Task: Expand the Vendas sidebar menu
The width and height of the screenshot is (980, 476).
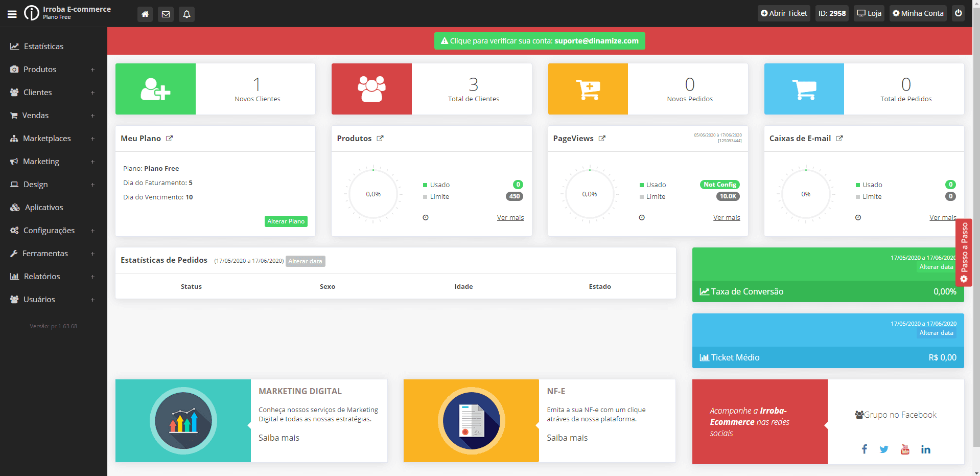Action: point(54,116)
